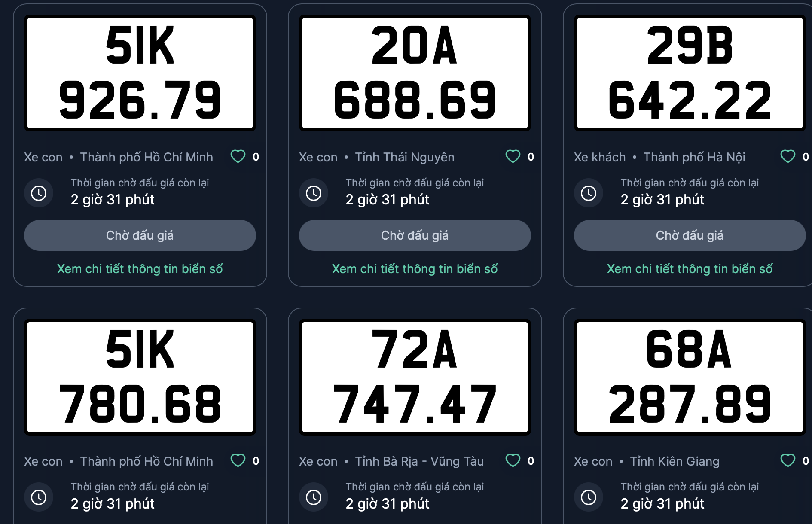Click the 29B 642.22 plate image
This screenshot has height=524, width=812.
690,73
